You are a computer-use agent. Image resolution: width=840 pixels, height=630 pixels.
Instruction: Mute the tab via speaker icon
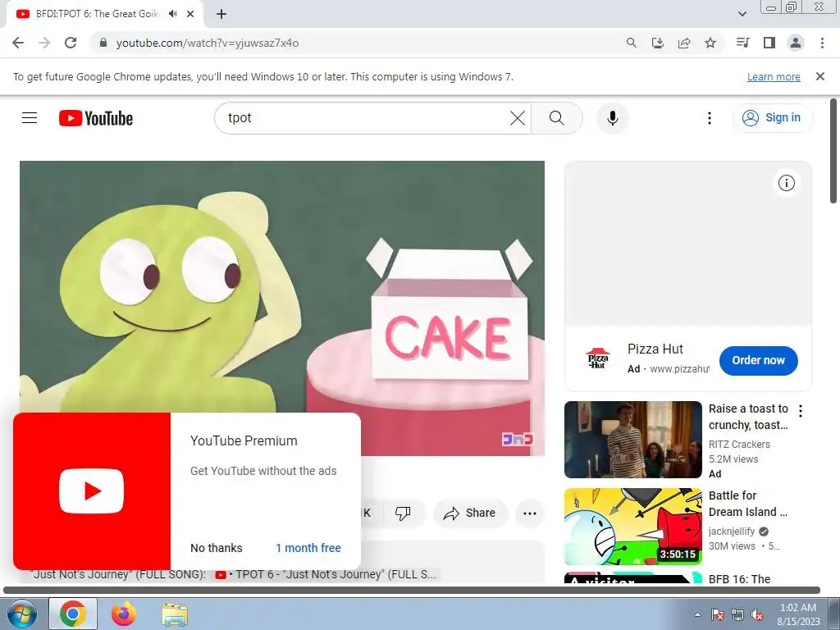point(172,14)
